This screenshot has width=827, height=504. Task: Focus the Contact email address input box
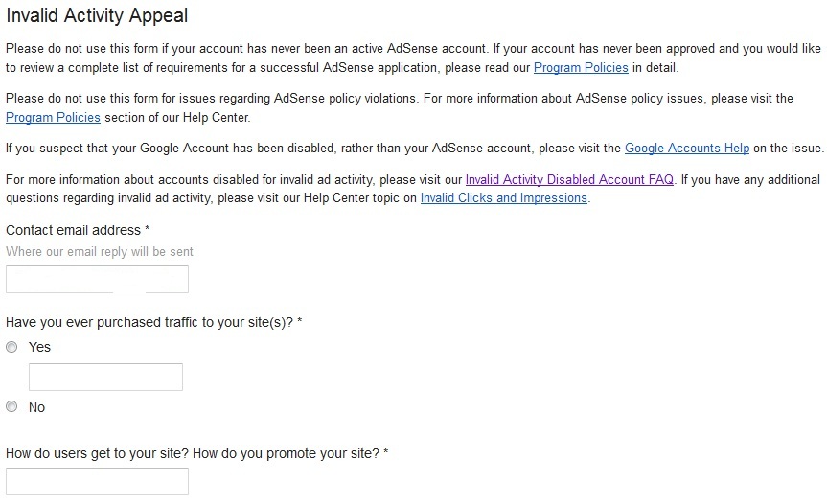click(97, 280)
